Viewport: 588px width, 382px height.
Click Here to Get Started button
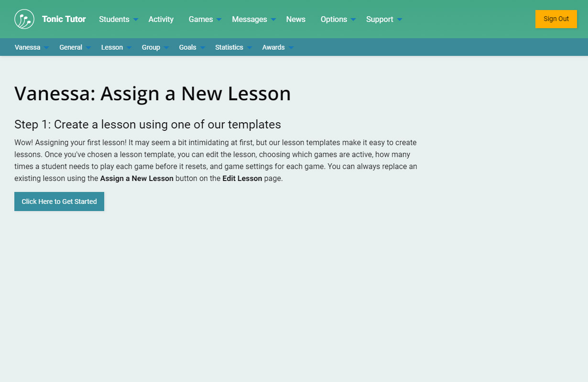tap(59, 202)
